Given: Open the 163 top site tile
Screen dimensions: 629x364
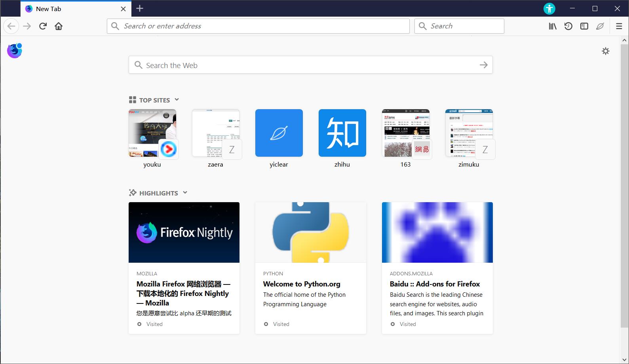Looking at the screenshot, I should pyautogui.click(x=406, y=133).
